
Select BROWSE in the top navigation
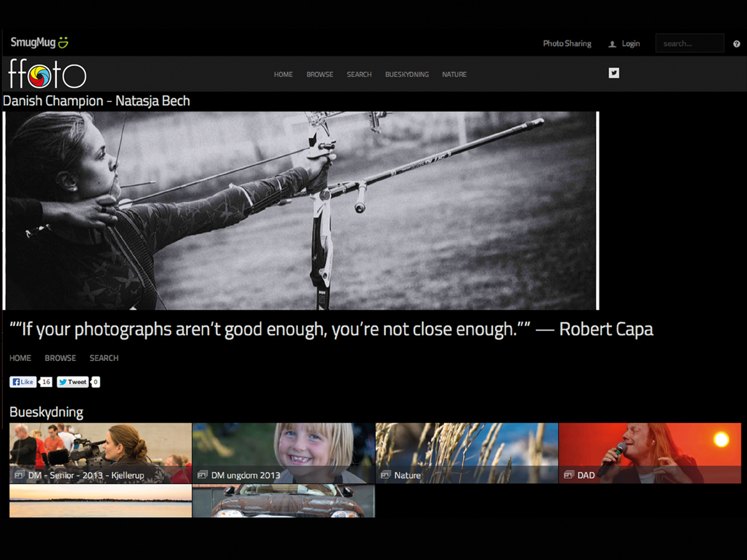[320, 75]
